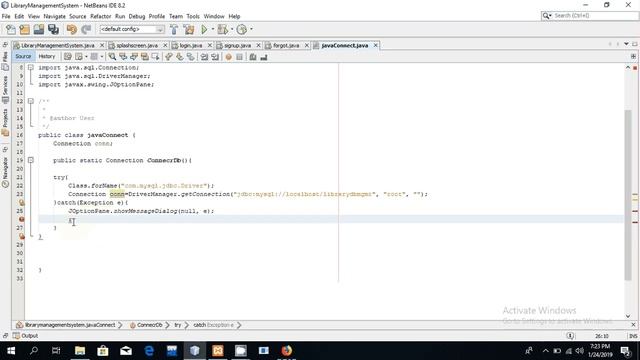Click the Start Macro Recording red icon
Image resolution: width=640 pixels, height=360 pixels.
coord(229,57)
